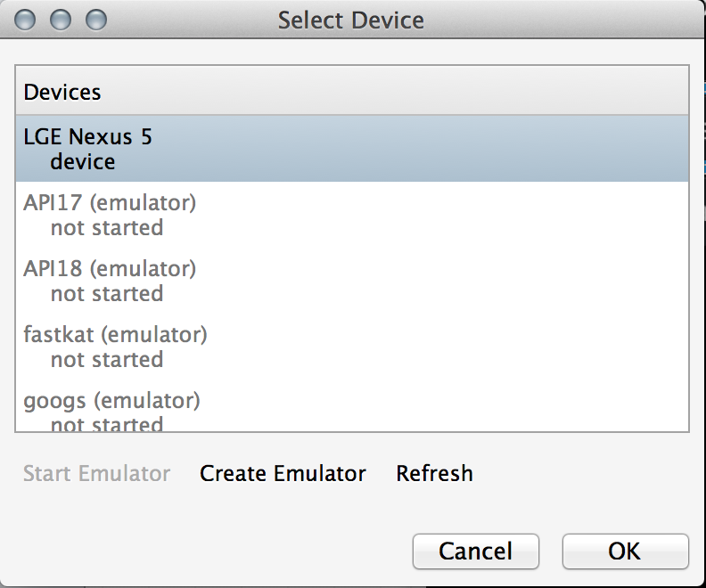Image resolution: width=706 pixels, height=588 pixels.
Task: Close the Select Device window
Action: [27, 19]
